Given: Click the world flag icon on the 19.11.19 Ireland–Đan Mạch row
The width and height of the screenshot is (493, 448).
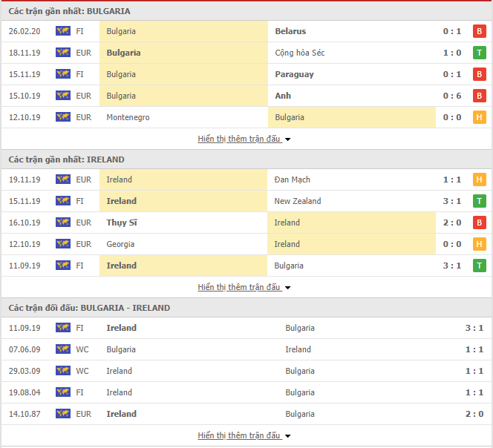Looking at the screenshot, I should click(63, 179).
